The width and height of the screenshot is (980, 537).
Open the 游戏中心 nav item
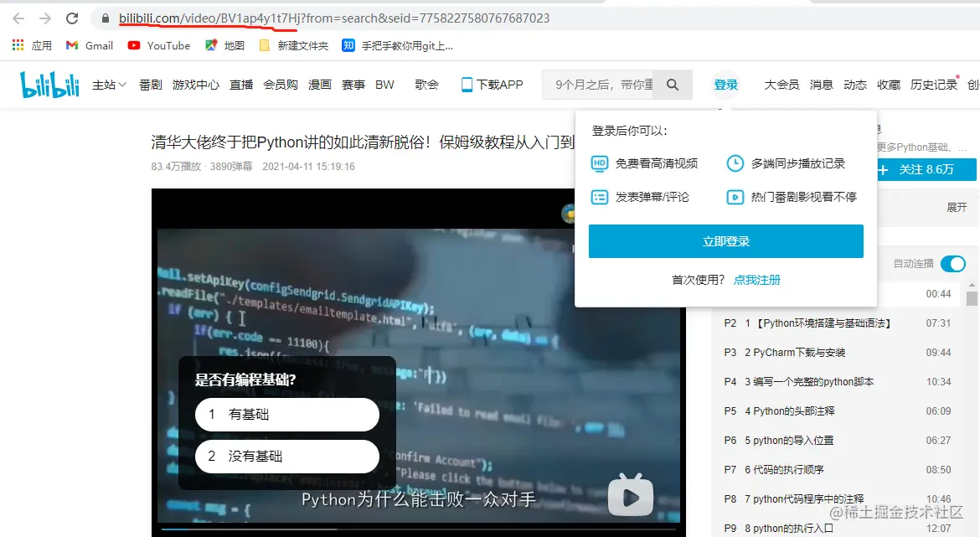(196, 85)
